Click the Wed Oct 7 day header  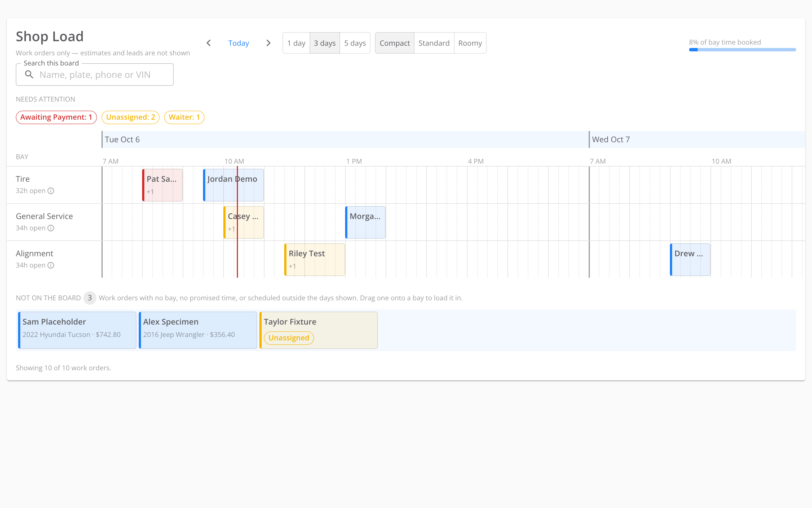click(x=697, y=139)
